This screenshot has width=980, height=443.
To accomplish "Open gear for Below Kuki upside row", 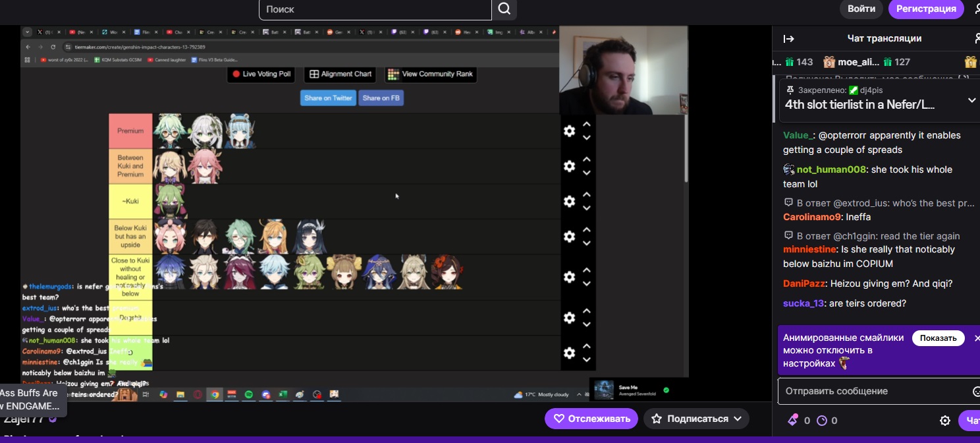I will pyautogui.click(x=570, y=237).
